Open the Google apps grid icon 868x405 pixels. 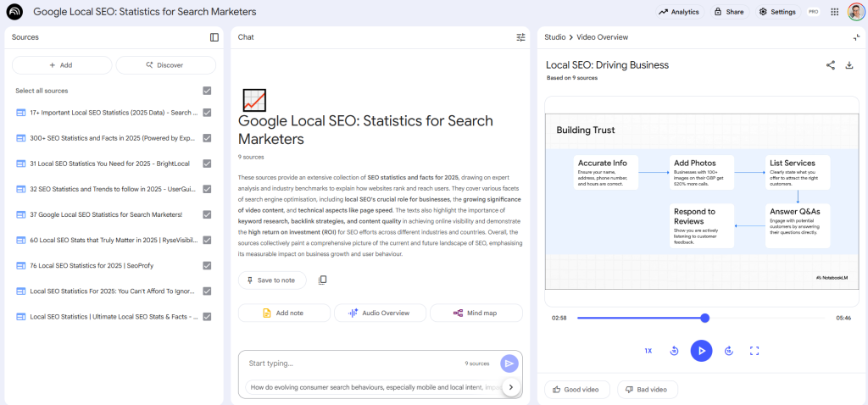pyautogui.click(x=835, y=12)
